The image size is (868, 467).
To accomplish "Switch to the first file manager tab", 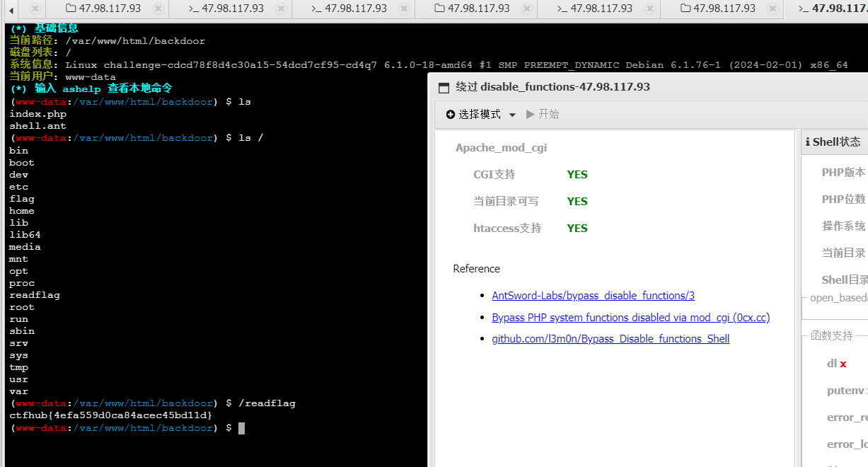I will (x=103, y=8).
